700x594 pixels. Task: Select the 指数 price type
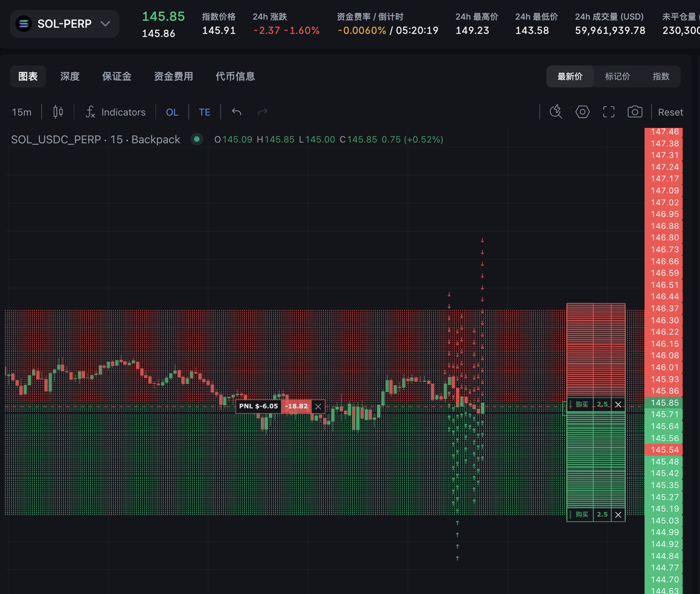(661, 76)
